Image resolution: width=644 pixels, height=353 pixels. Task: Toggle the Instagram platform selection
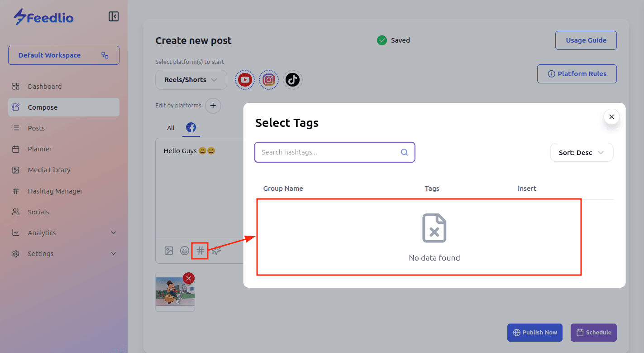point(269,80)
